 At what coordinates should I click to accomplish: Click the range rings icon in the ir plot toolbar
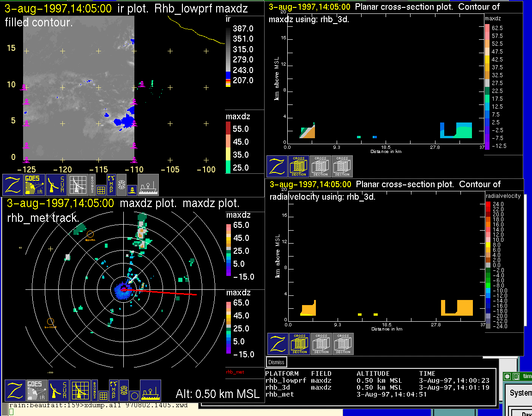click(121, 184)
